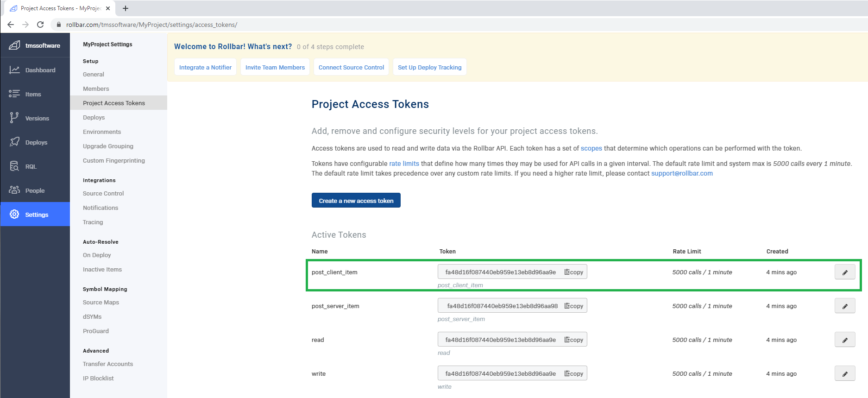Select Members in settings menu
Viewport: 868px width, 398px height.
(96, 89)
